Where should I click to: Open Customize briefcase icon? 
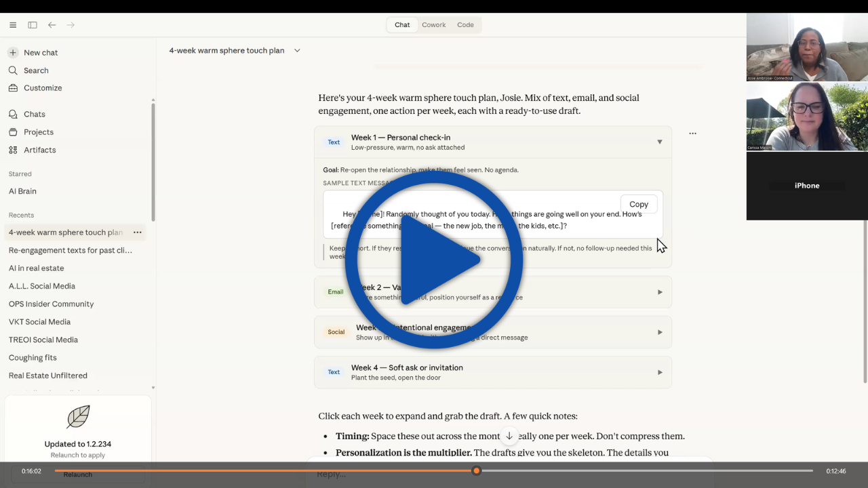pyautogui.click(x=13, y=88)
